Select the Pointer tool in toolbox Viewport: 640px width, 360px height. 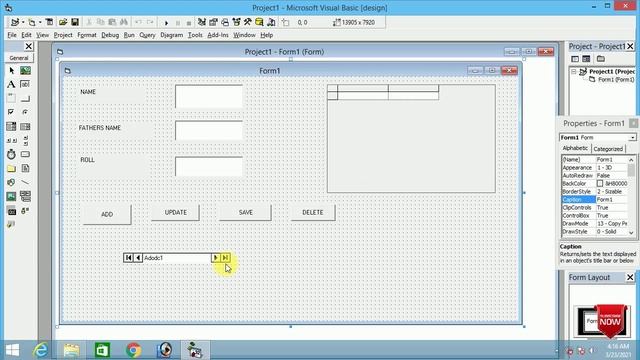coord(11,71)
